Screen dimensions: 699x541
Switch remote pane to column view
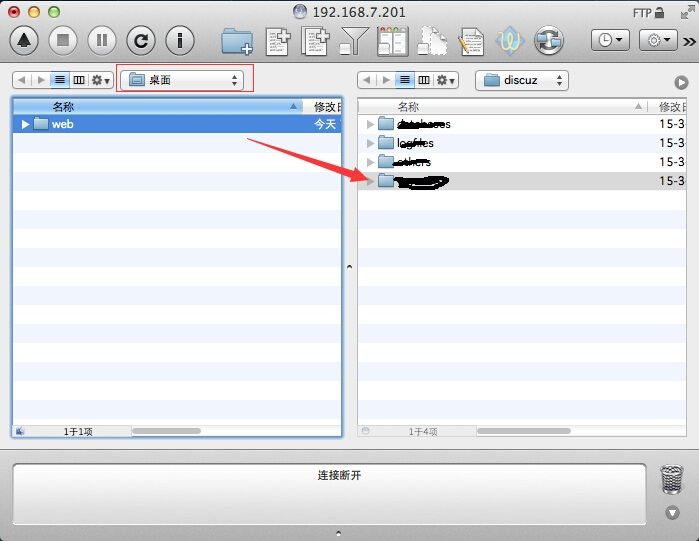(424, 80)
